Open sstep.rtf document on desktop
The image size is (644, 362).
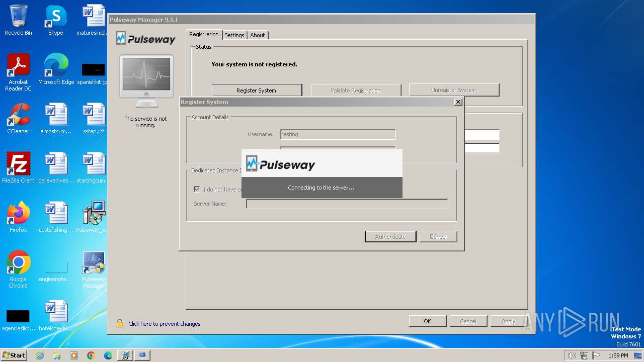point(93,119)
